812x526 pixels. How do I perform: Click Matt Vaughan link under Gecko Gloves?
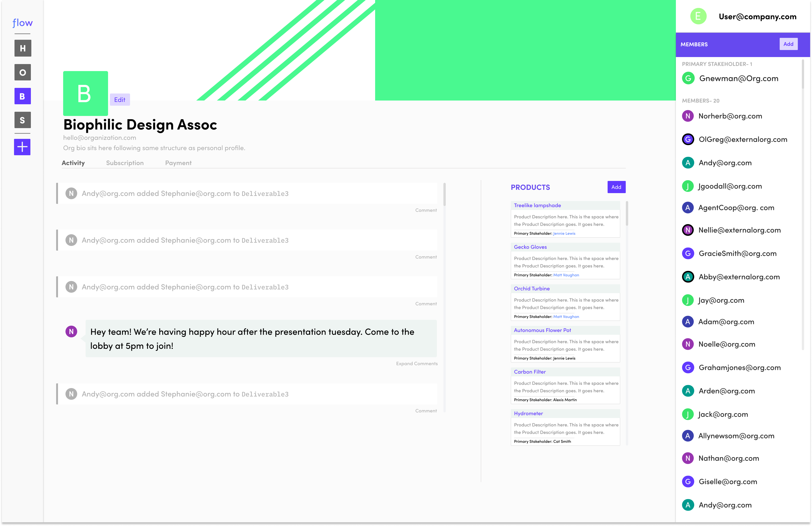tap(566, 275)
